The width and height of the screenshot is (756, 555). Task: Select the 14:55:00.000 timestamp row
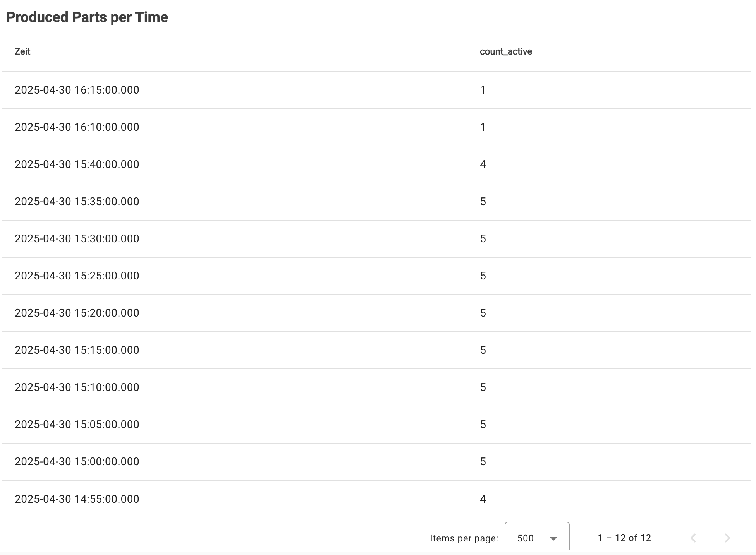point(77,499)
